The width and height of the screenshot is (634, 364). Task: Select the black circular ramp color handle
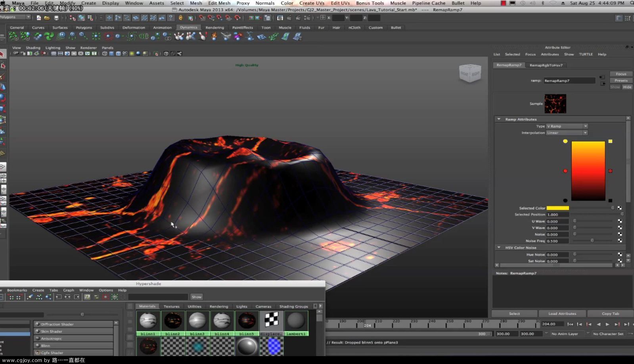pyautogui.click(x=565, y=200)
